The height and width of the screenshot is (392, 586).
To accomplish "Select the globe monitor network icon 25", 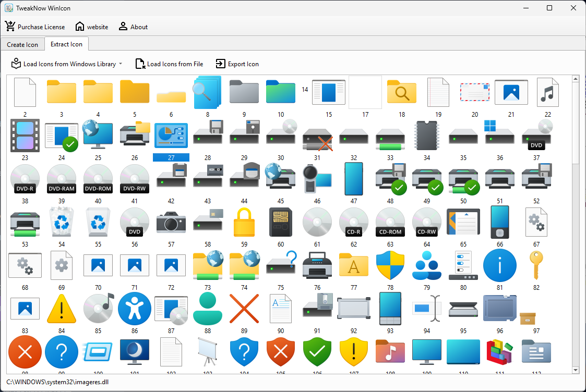I will (98, 134).
